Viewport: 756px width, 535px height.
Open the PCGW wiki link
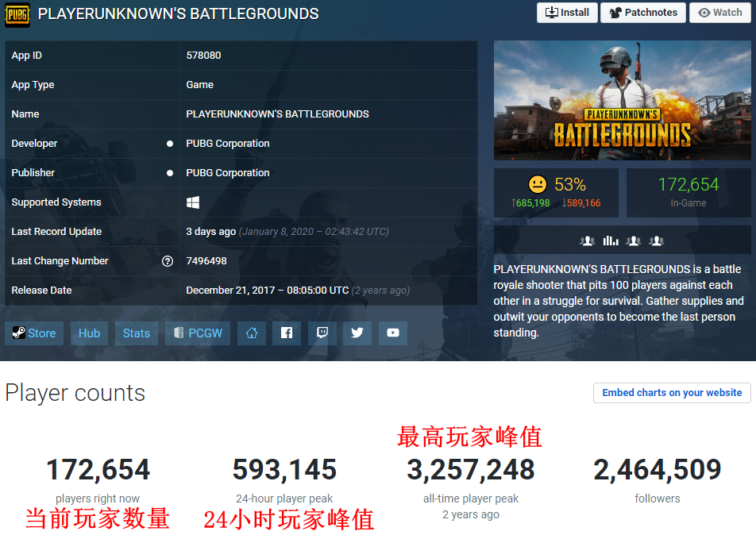click(x=198, y=333)
